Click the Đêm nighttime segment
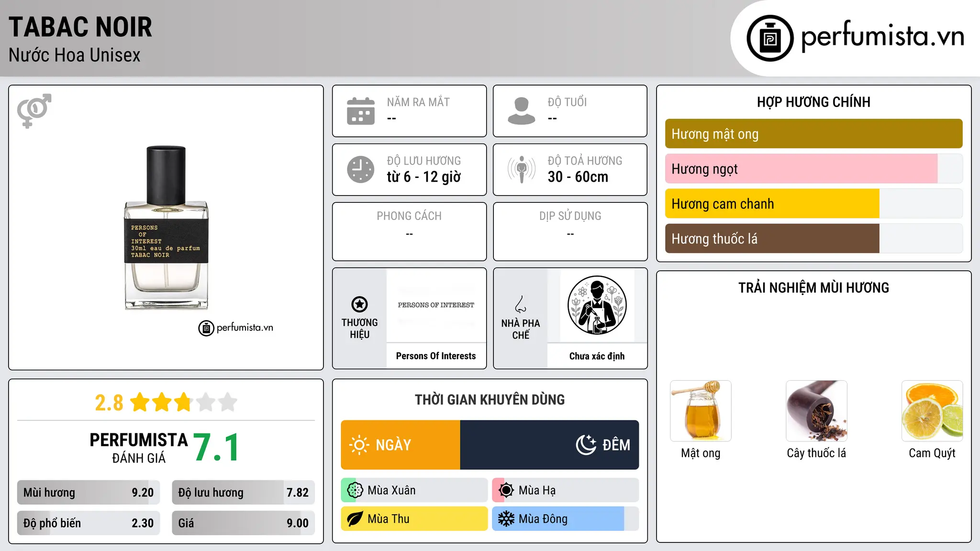 [549, 445]
